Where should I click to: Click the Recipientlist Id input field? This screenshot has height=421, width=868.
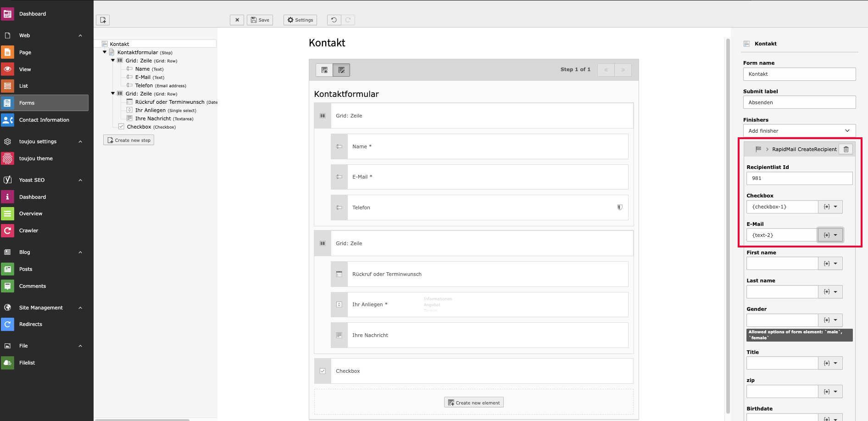coord(799,178)
